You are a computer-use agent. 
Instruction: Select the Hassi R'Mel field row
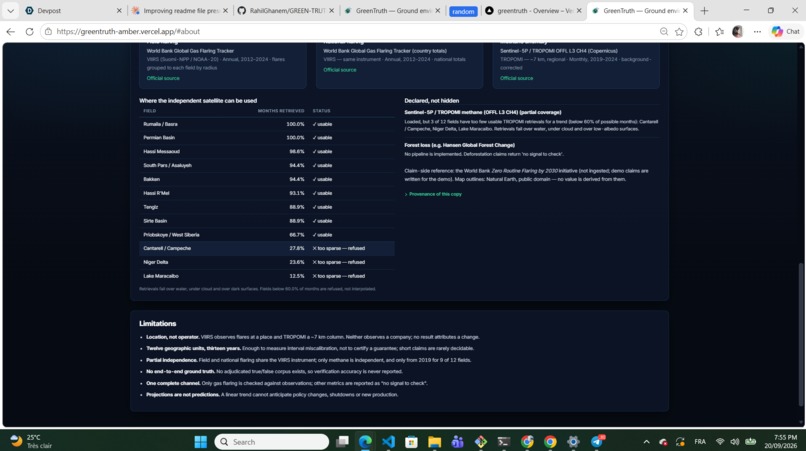(267, 193)
